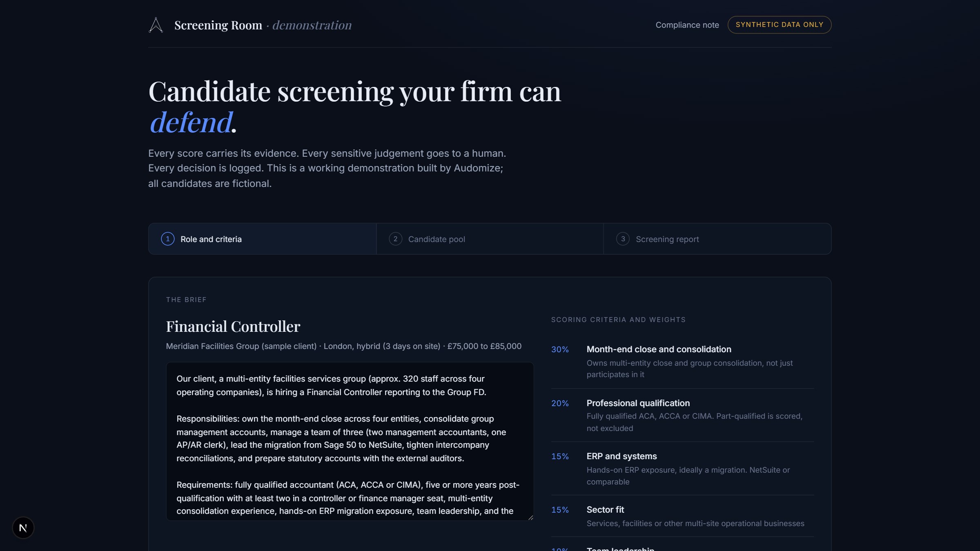This screenshot has height=551, width=980.
Task: Select the step 1 circle icon
Action: [168, 239]
